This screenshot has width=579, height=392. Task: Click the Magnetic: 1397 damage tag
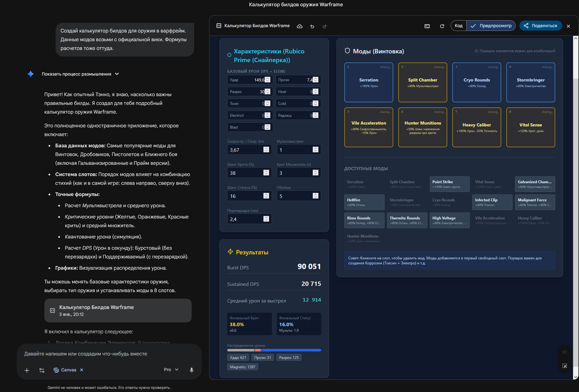point(243,367)
